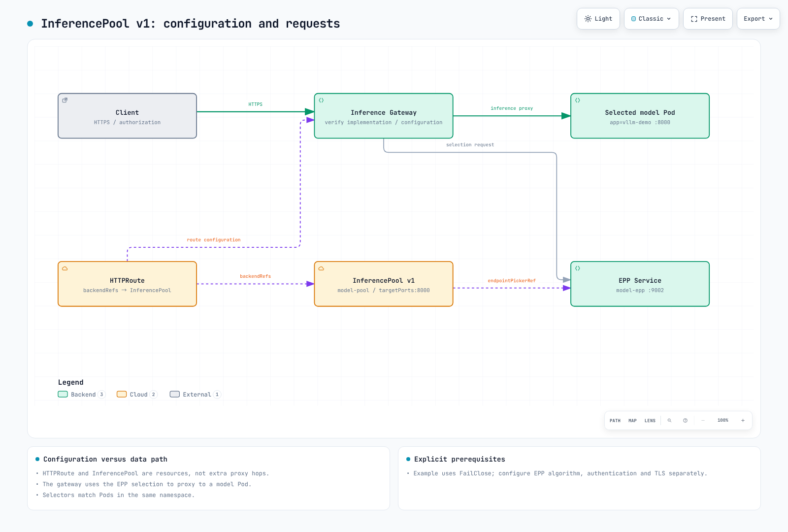Zoom out with the minus icon
The width and height of the screenshot is (788, 532).
pos(703,421)
